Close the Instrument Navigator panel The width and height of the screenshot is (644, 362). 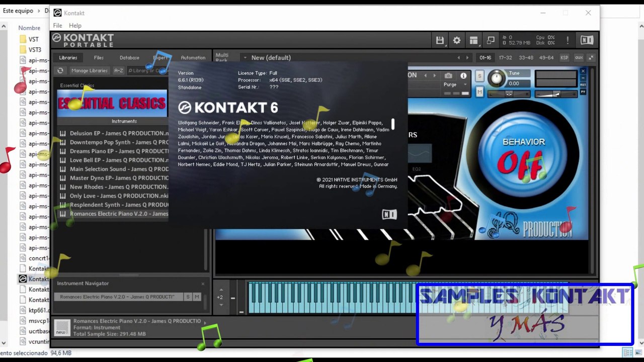click(x=203, y=284)
